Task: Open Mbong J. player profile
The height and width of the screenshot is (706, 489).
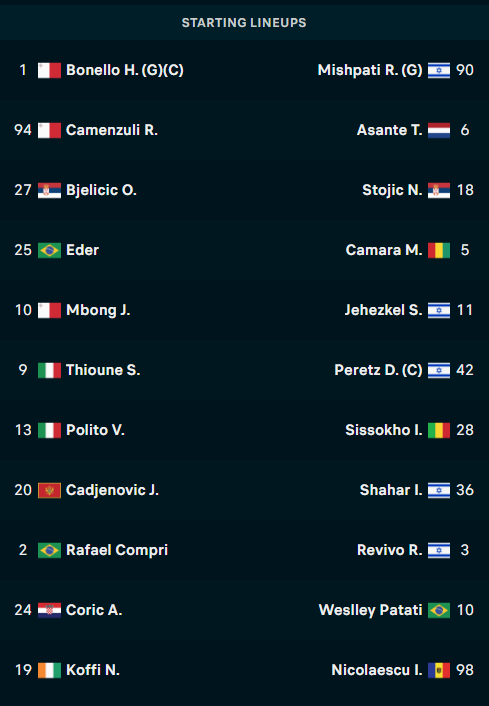Action: [x=98, y=310]
